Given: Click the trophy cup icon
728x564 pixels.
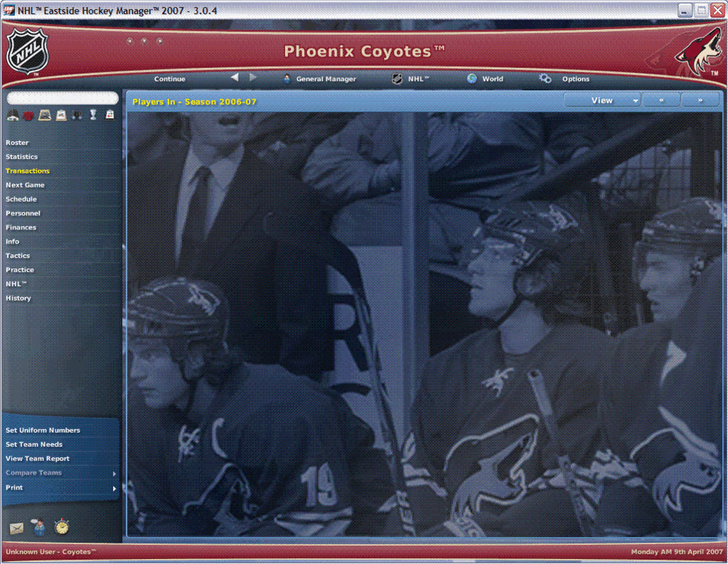Looking at the screenshot, I should [93, 114].
